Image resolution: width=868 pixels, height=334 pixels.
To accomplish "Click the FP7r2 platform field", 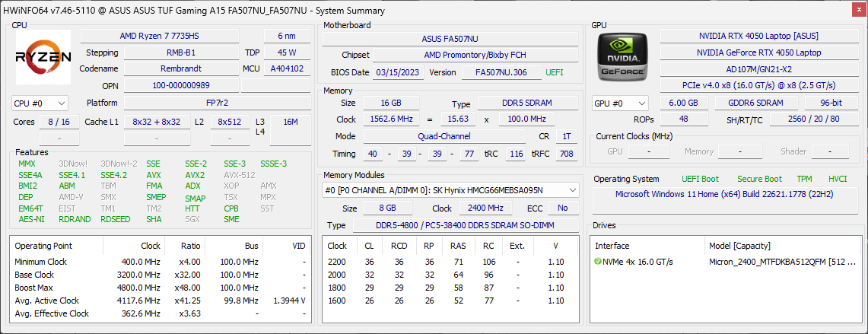I will point(217,103).
